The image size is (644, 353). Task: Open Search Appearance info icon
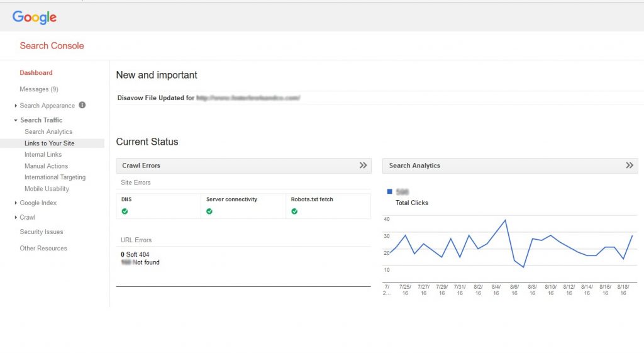pos(82,105)
